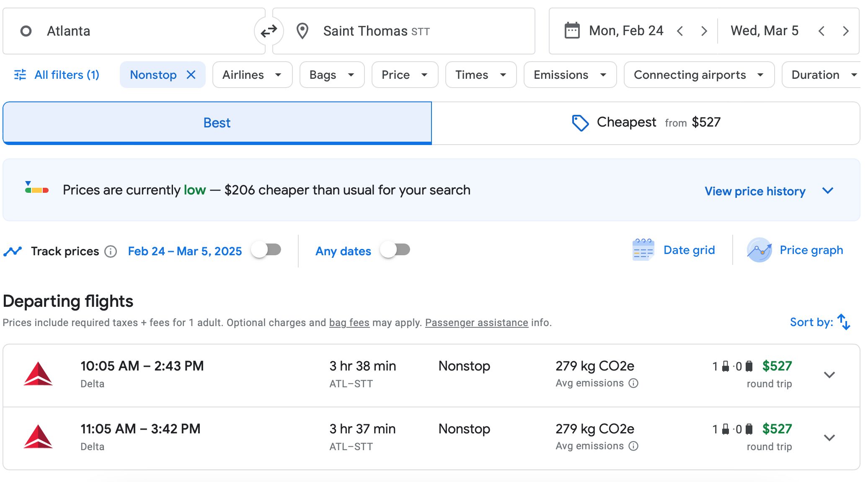Turn on Any dates price tracking
The height and width of the screenshot is (482, 868).
(x=395, y=250)
